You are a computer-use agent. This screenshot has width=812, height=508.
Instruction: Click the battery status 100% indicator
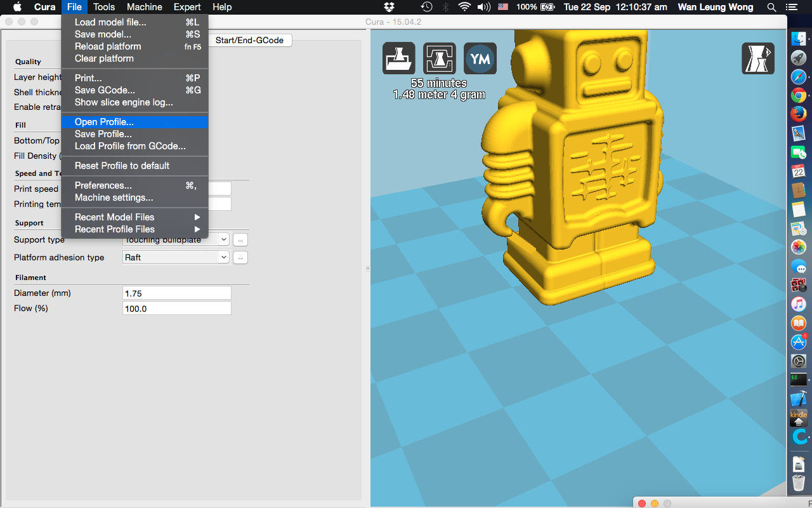(x=535, y=7)
